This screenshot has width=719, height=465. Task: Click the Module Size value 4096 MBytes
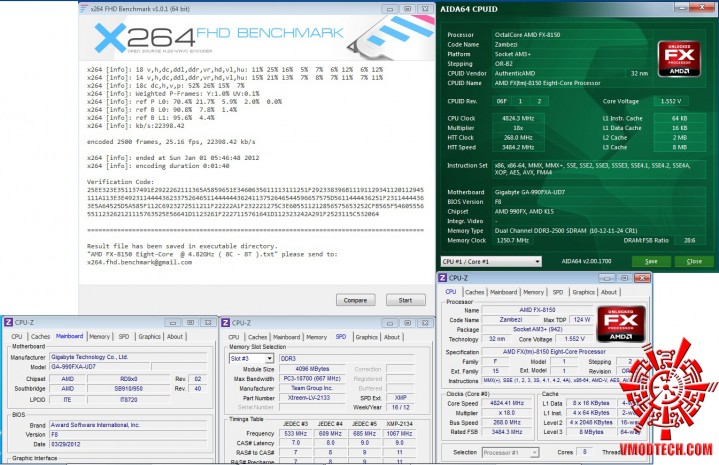(312, 369)
